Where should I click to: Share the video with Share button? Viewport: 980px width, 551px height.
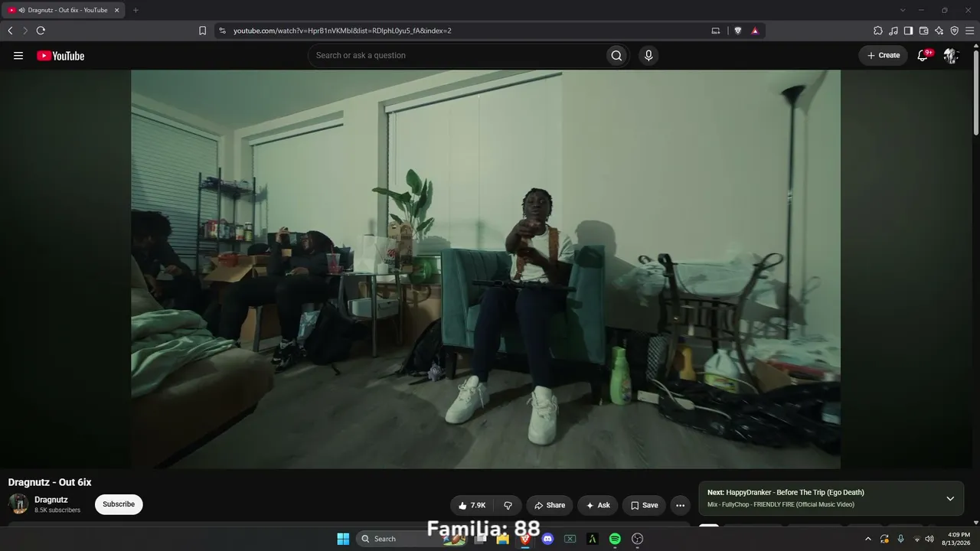pyautogui.click(x=549, y=505)
